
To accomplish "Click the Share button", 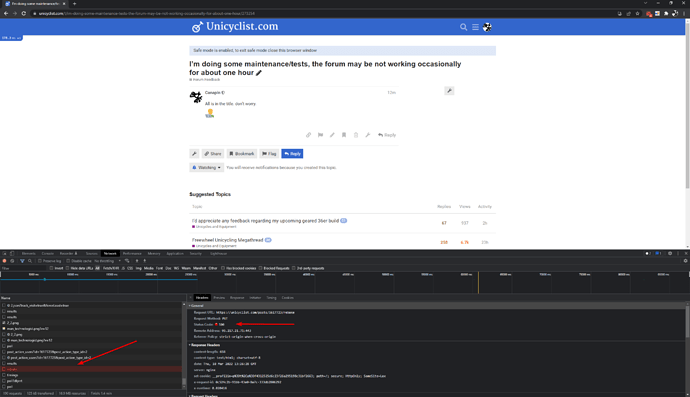I will (213, 154).
